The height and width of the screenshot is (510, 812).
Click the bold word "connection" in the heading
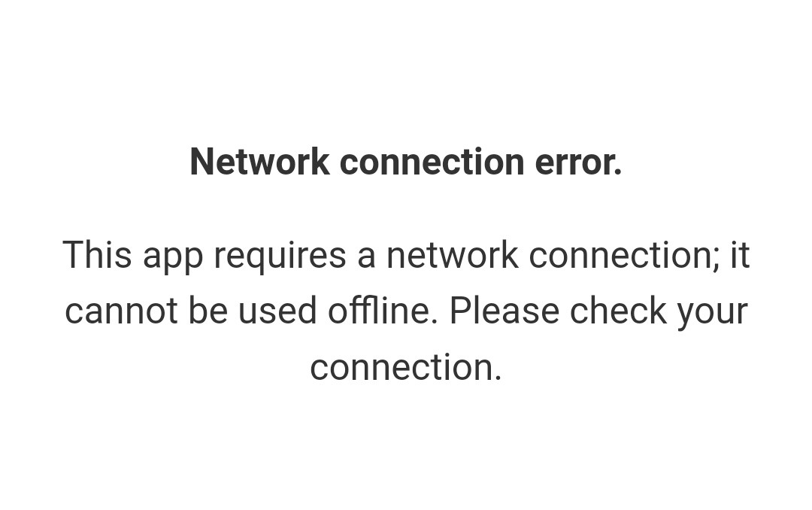click(432, 162)
